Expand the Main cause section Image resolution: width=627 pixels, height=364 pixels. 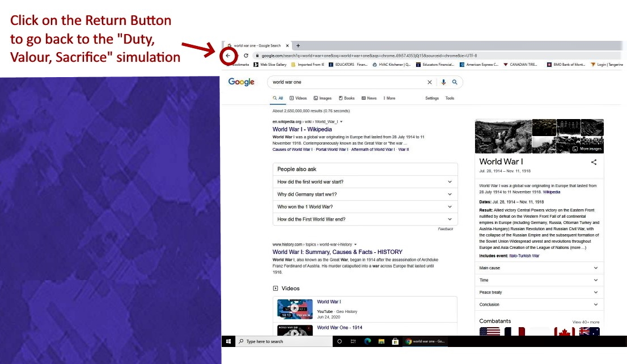coord(539,268)
